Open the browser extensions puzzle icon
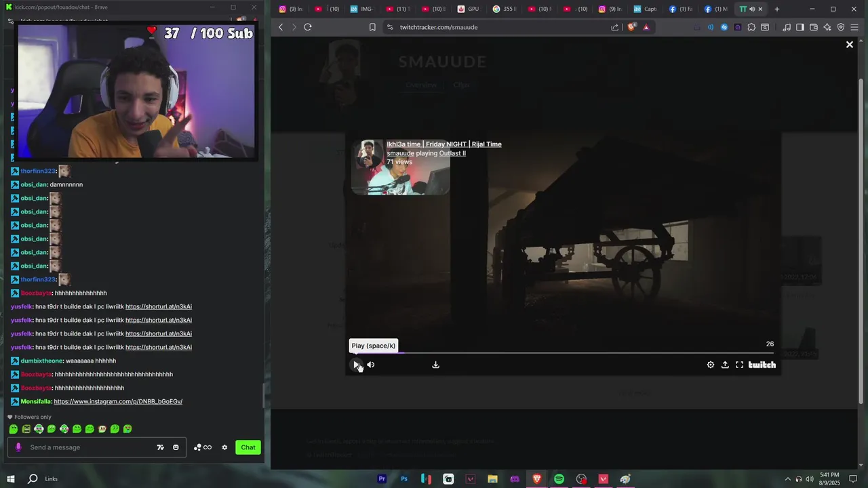Image resolution: width=868 pixels, height=488 pixels. tap(751, 27)
